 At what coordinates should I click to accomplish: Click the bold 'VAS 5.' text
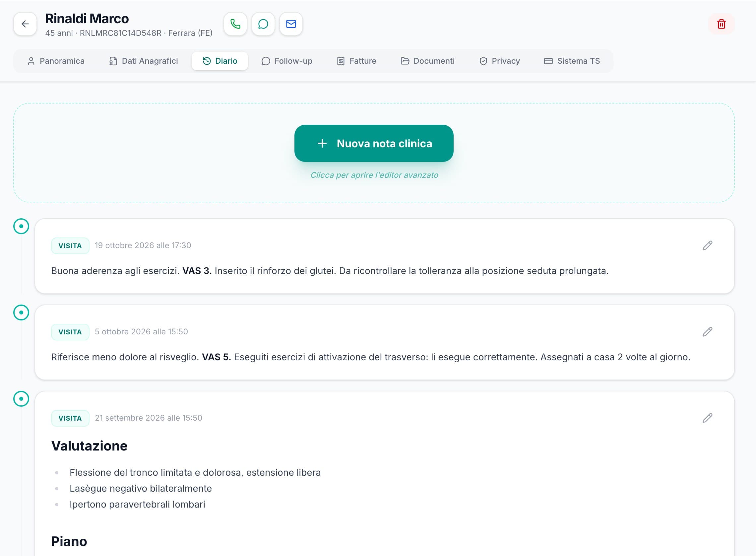tap(216, 357)
